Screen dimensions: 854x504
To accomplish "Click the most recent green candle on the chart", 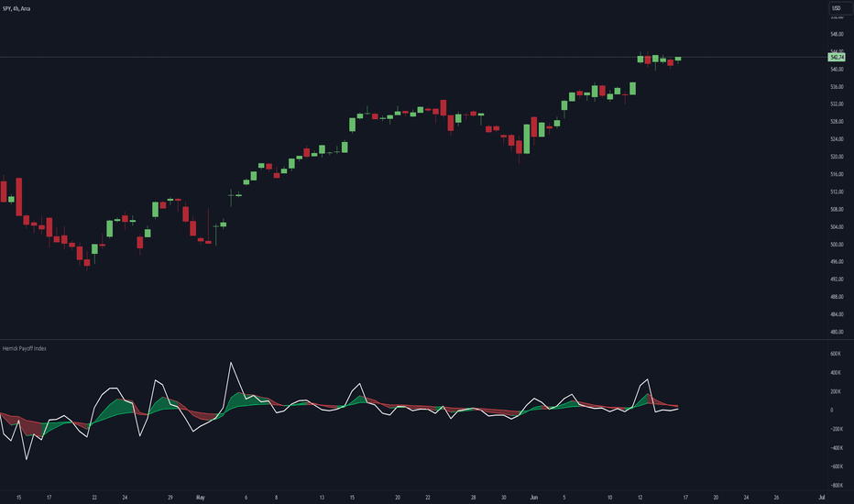I will [678, 59].
